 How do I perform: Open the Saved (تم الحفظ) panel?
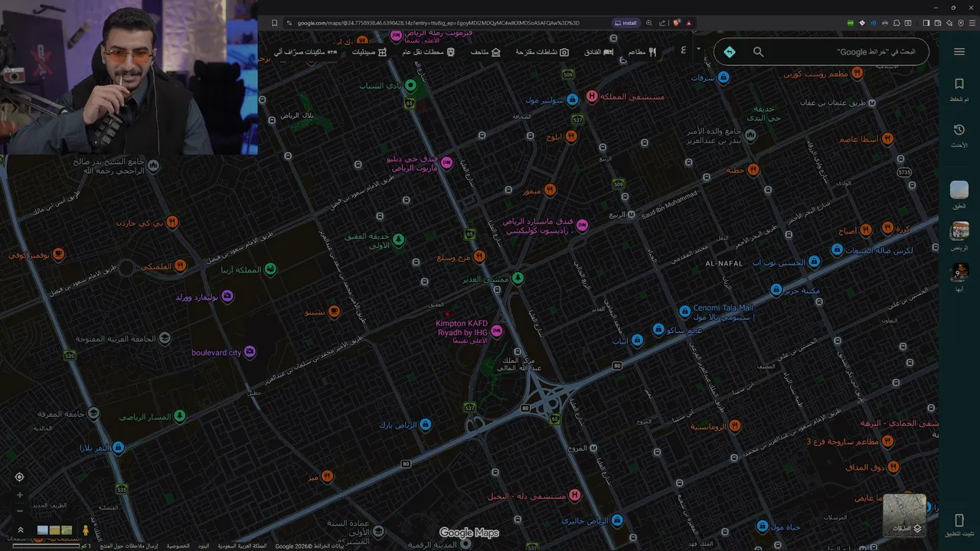pos(959,88)
